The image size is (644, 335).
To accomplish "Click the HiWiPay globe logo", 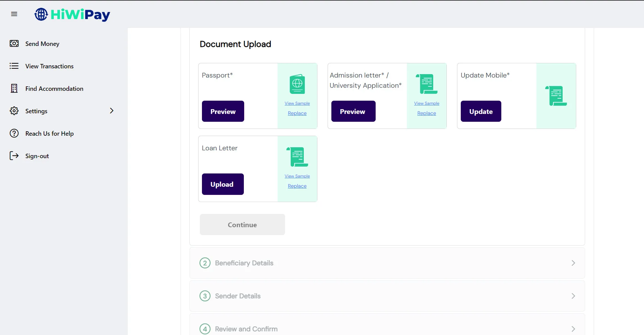I will click(x=41, y=14).
